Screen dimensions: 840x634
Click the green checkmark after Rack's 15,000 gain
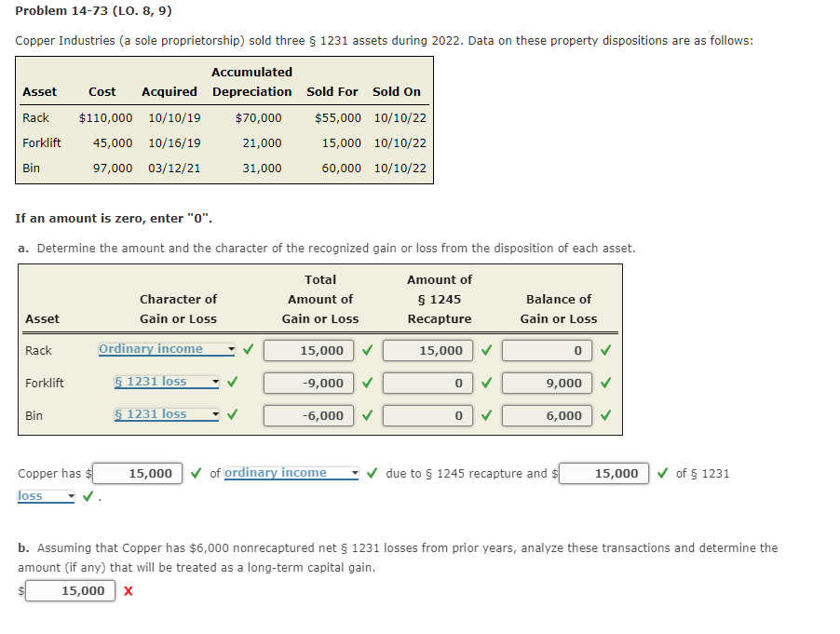pos(367,350)
